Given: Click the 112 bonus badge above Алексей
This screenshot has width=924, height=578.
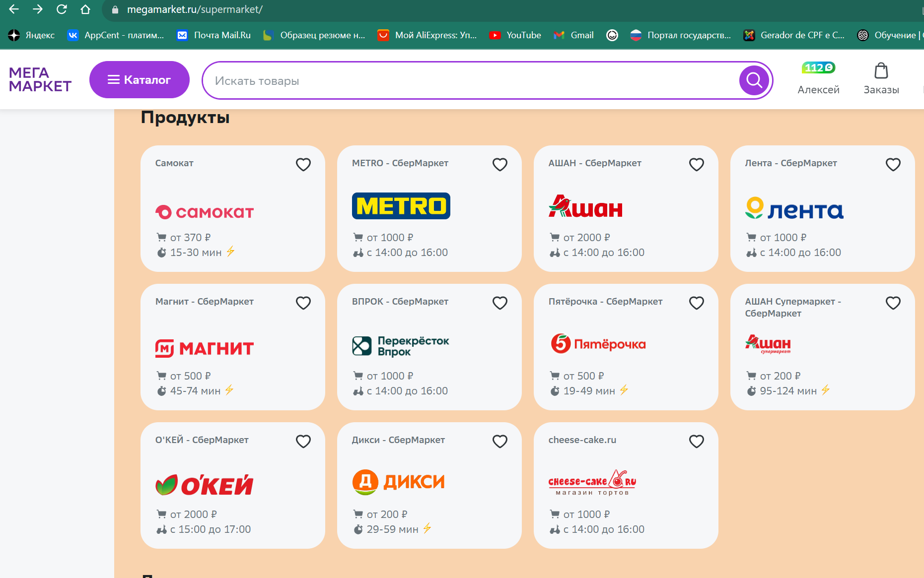Looking at the screenshot, I should (x=818, y=67).
